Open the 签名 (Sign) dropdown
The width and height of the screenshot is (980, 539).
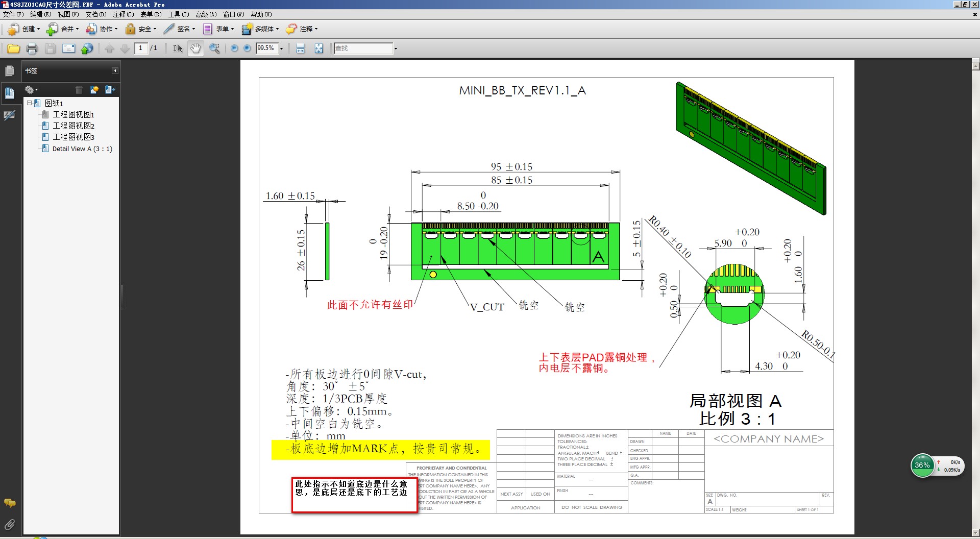tap(179, 29)
